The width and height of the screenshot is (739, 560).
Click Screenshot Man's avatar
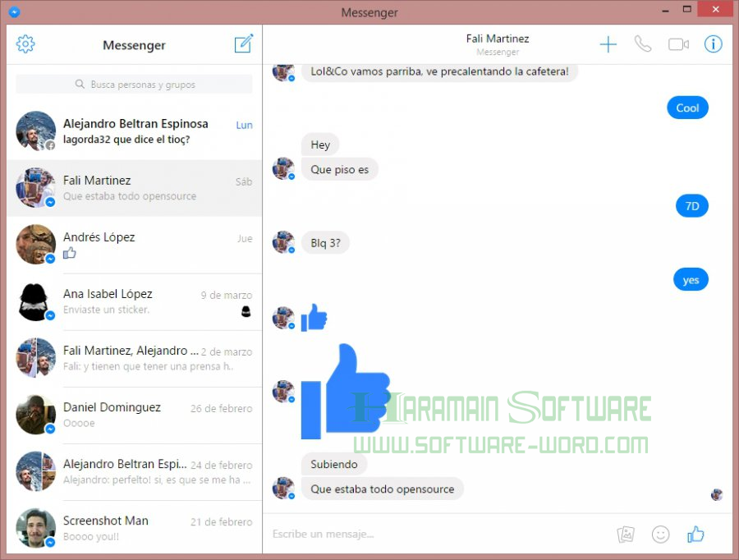point(36,528)
